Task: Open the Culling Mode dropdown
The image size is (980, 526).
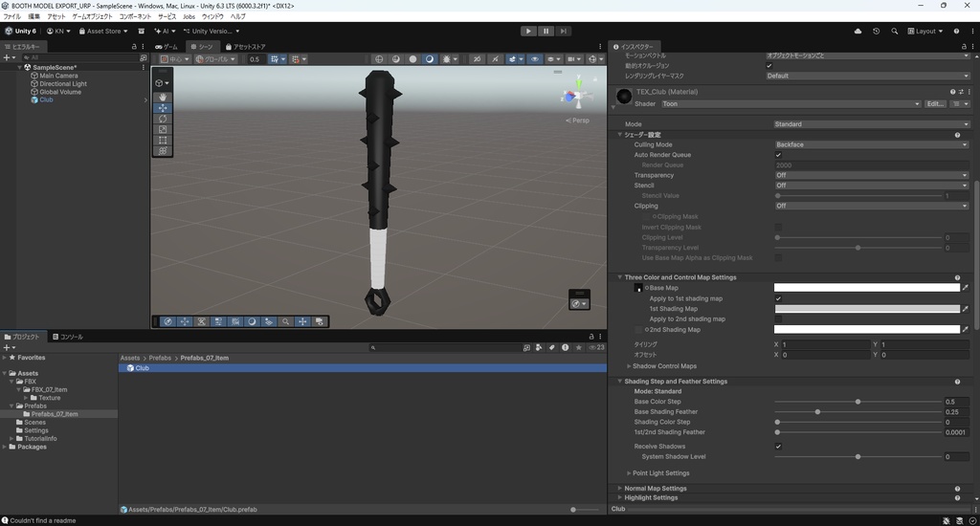Action: pos(870,145)
